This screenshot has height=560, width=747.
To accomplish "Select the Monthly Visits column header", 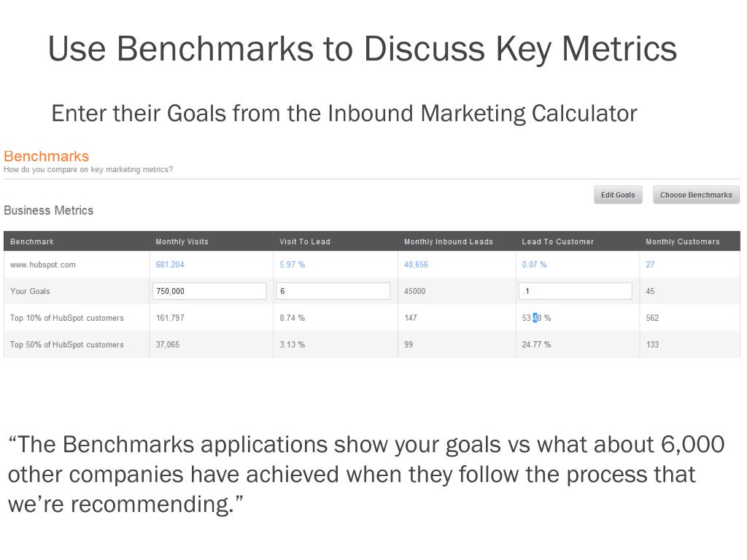I will click(x=182, y=241).
